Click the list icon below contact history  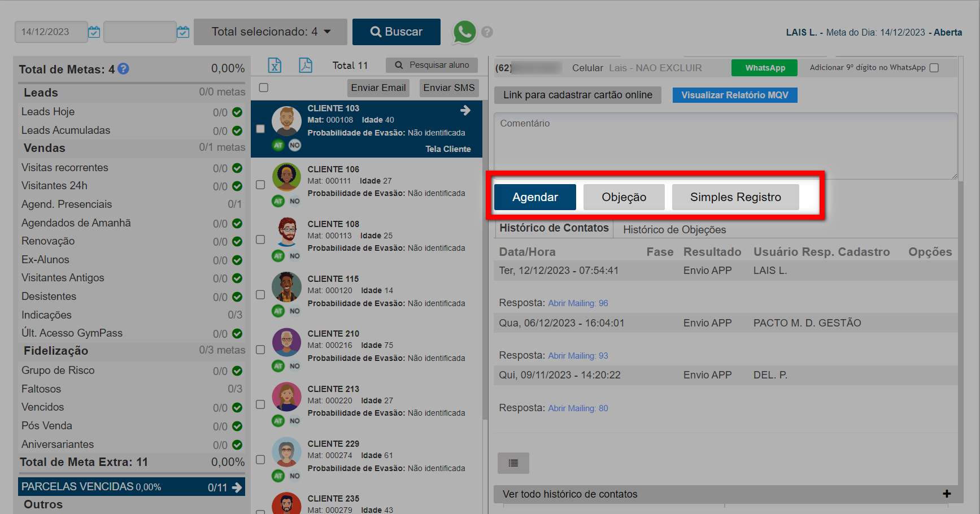513,463
